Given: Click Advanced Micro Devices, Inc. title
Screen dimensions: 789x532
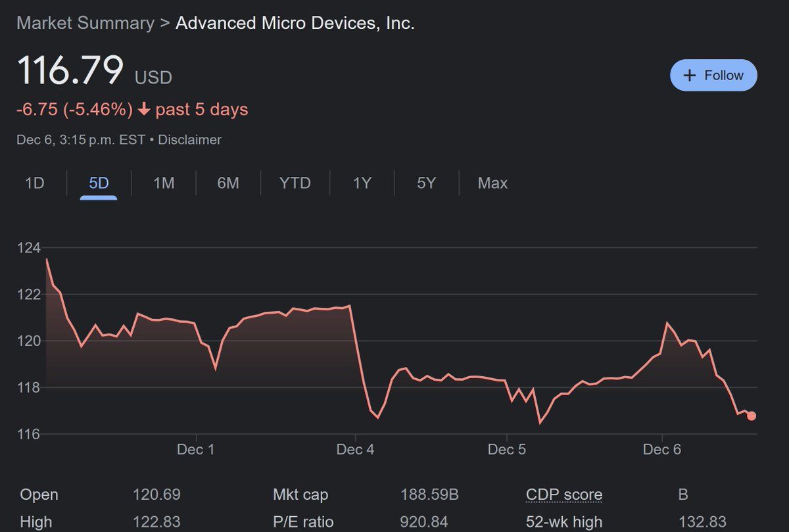Looking at the screenshot, I should click(x=295, y=23).
